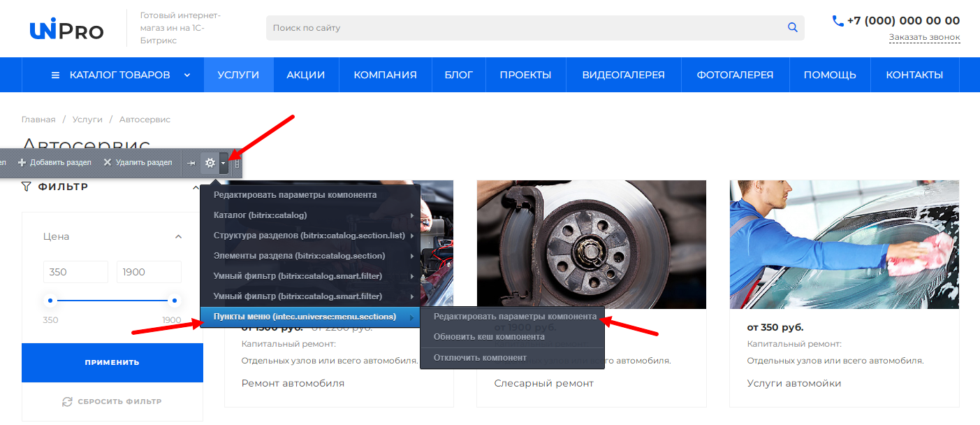Open the dropdown arrow beside the gear icon
This screenshot has height=425, width=980.
click(223, 163)
